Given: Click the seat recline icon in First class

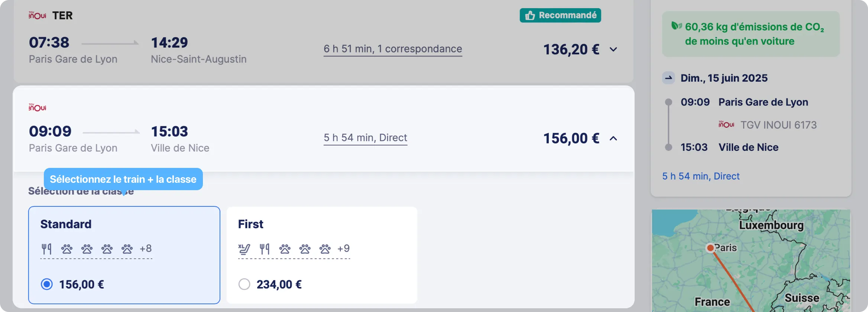Looking at the screenshot, I should (x=244, y=249).
